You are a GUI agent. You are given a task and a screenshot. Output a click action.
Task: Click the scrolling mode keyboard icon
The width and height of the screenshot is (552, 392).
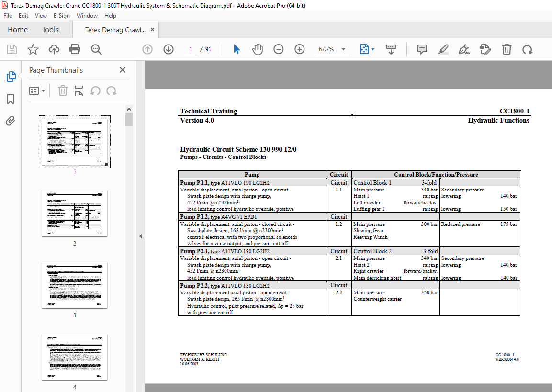[x=391, y=49]
